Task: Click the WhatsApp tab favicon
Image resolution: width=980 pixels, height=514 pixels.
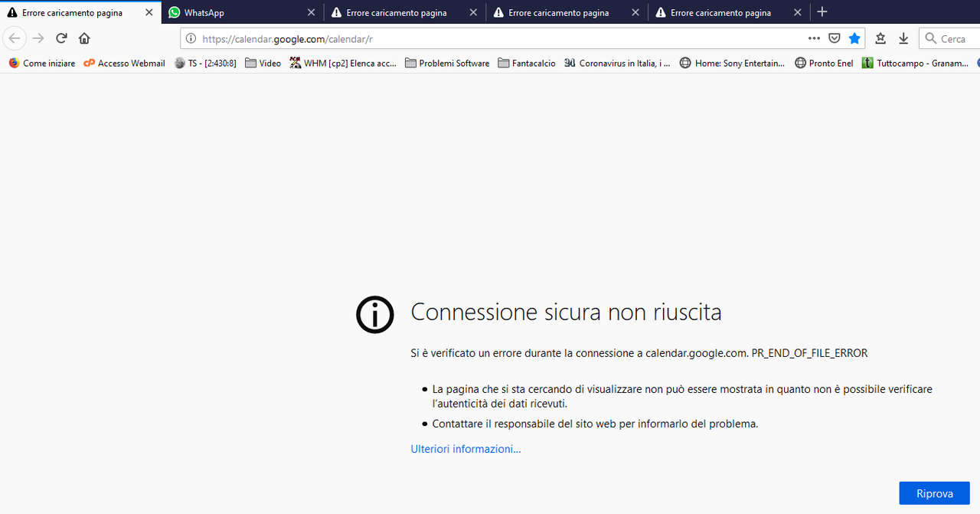Action: (x=175, y=12)
